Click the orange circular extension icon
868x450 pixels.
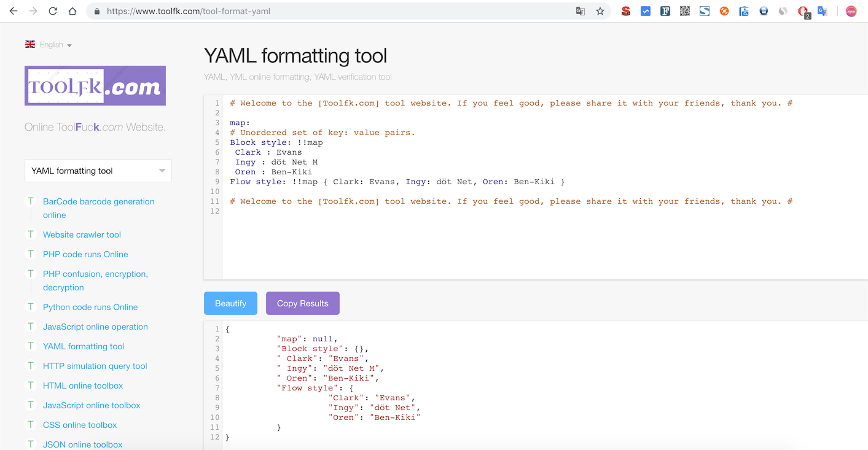point(724,11)
